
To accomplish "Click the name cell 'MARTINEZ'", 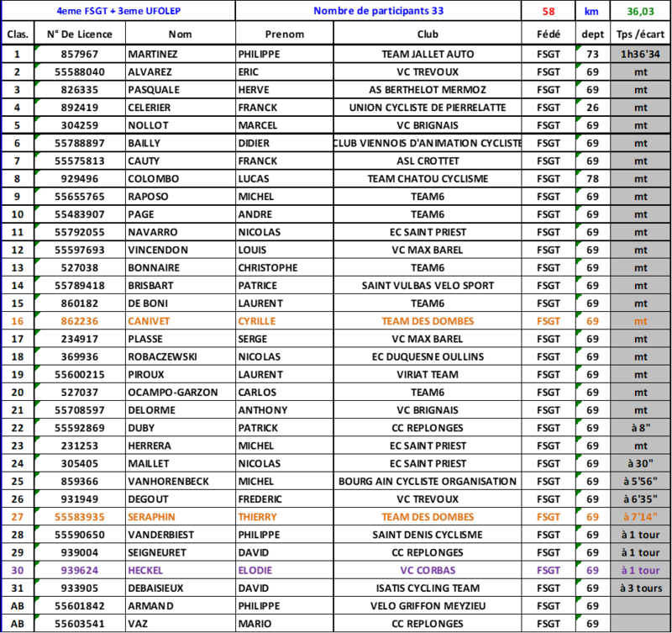I will (x=181, y=54).
